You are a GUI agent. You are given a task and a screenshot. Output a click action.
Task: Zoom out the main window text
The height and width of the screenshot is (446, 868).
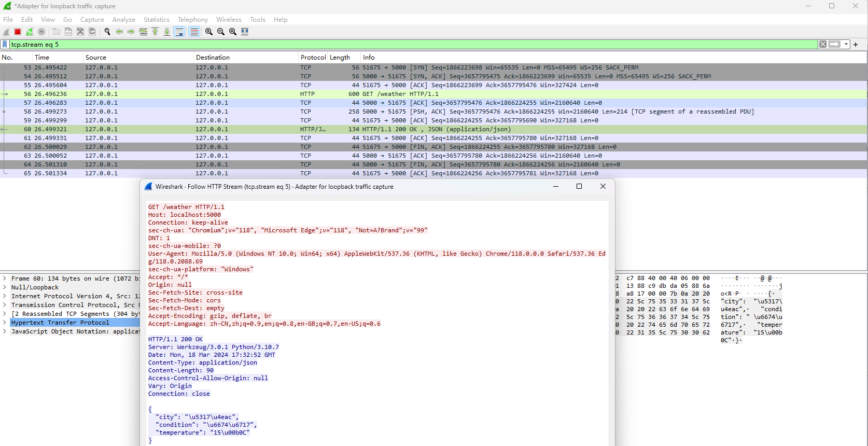221,32
